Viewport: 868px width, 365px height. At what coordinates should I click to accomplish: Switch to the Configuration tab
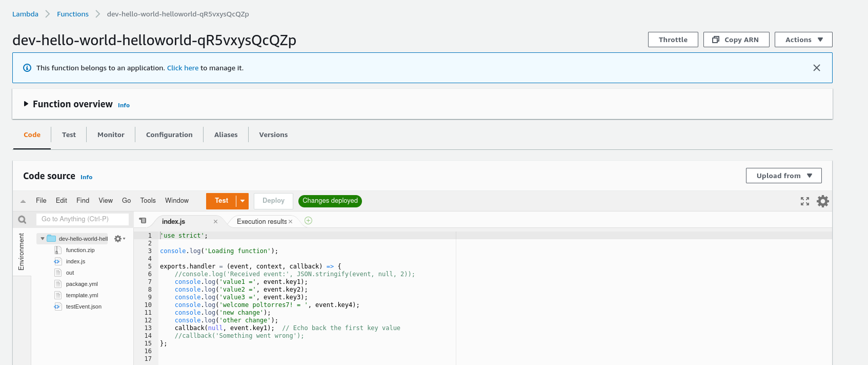[169, 135]
